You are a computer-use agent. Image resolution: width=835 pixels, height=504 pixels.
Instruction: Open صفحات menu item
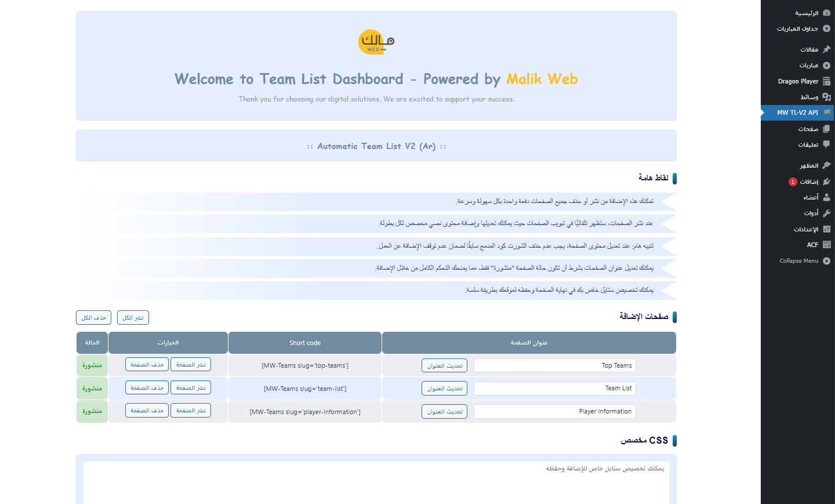(808, 129)
